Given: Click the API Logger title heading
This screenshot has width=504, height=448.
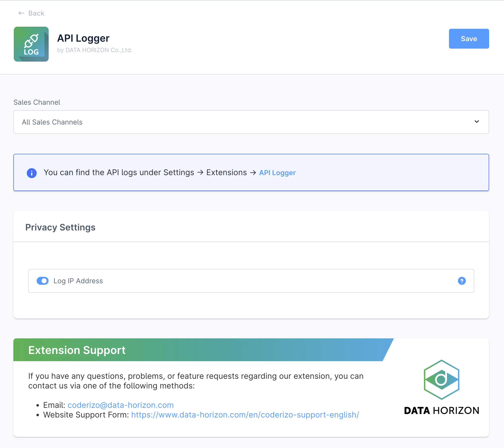Looking at the screenshot, I should click(83, 38).
